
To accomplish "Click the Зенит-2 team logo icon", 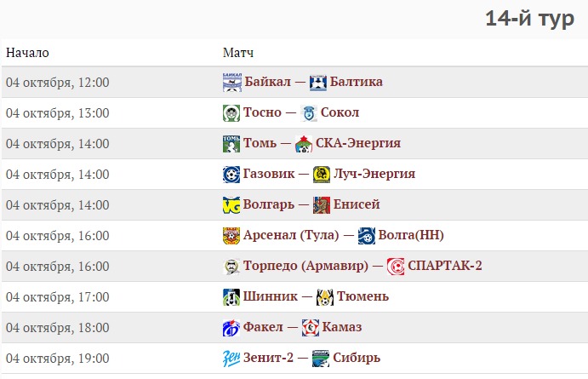I will click(x=231, y=359).
